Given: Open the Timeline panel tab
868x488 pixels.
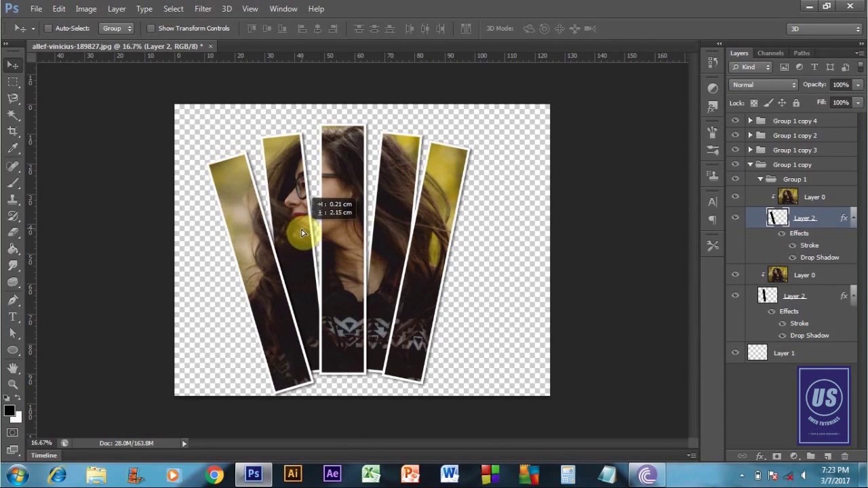Looking at the screenshot, I should (x=43, y=455).
